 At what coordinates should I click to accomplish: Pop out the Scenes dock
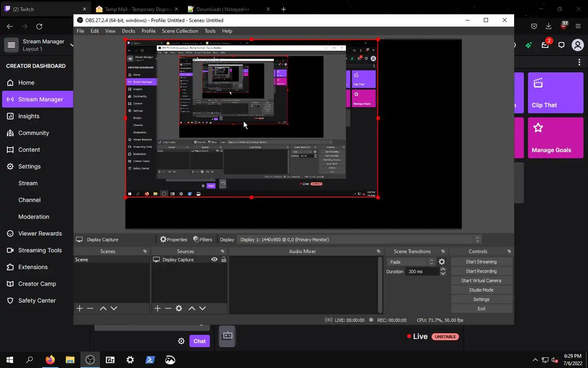coord(145,251)
